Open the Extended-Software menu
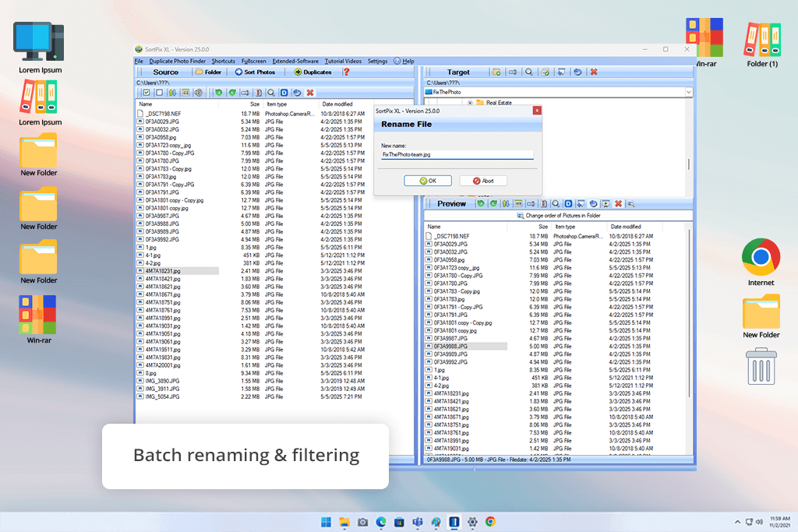The height and width of the screenshot is (532, 798). pyautogui.click(x=295, y=61)
